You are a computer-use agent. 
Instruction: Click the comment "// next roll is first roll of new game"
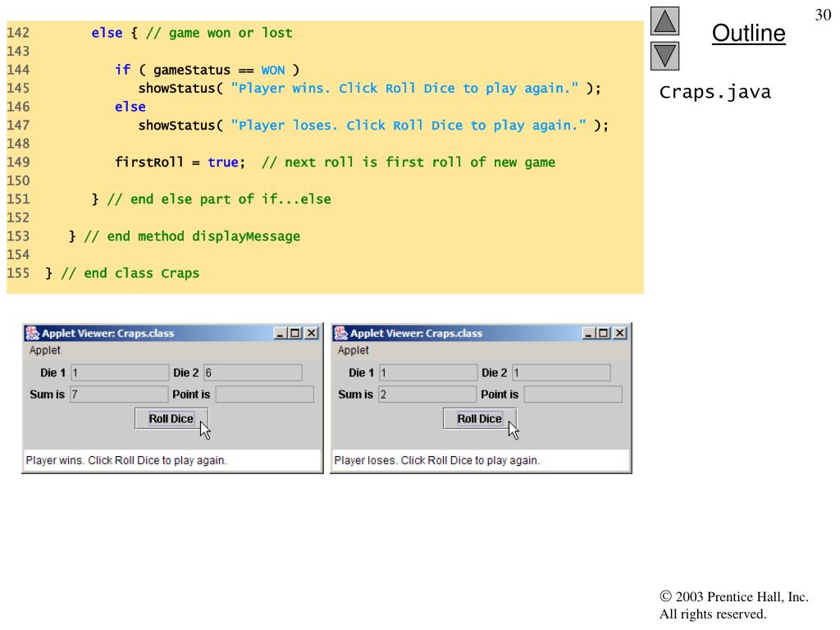pyautogui.click(x=409, y=162)
